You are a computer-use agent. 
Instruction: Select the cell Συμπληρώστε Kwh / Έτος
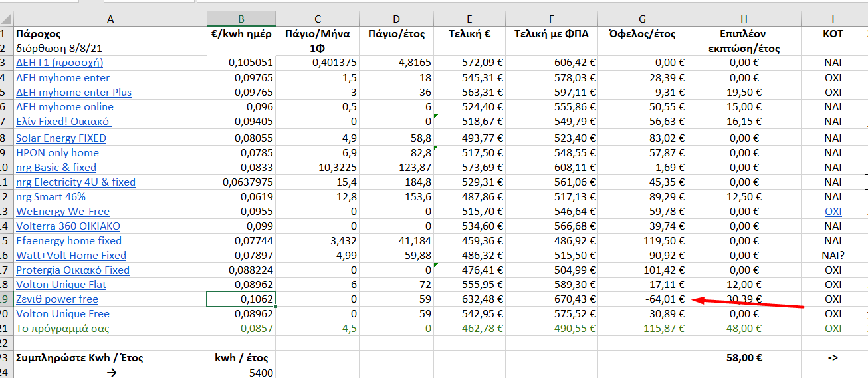110,358
